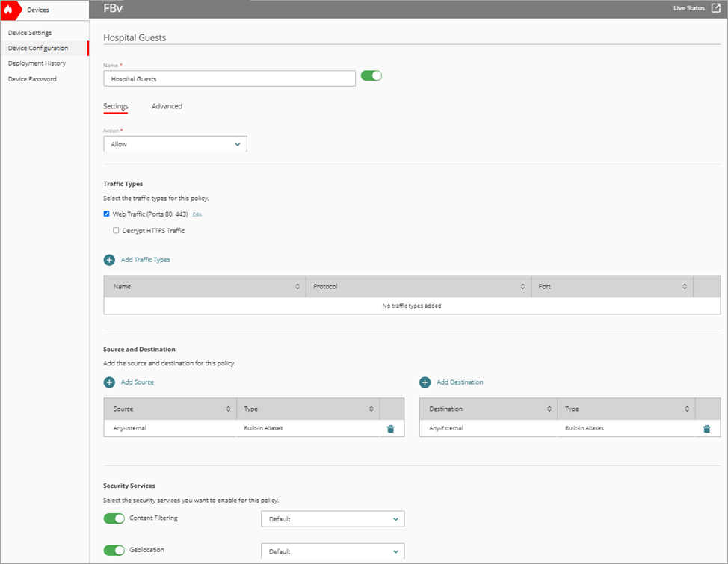Click the plus icon beside Add Destination
The image size is (728, 564).
pos(426,382)
